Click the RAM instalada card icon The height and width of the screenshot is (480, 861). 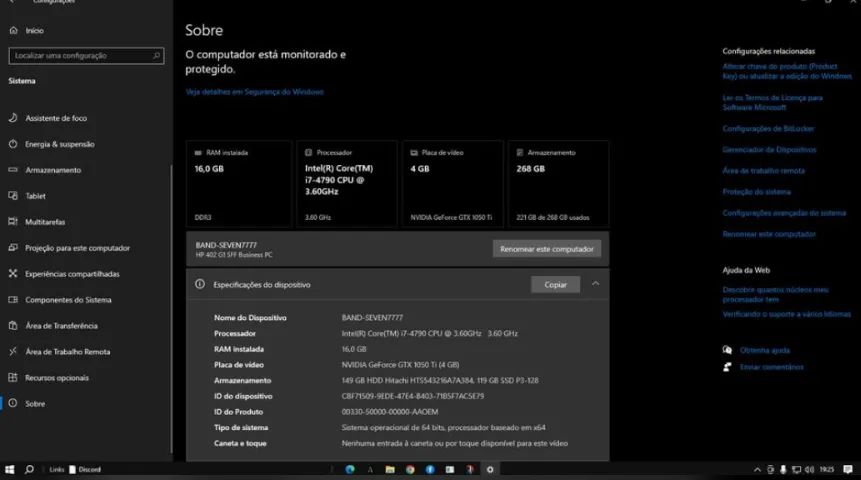tap(198, 153)
